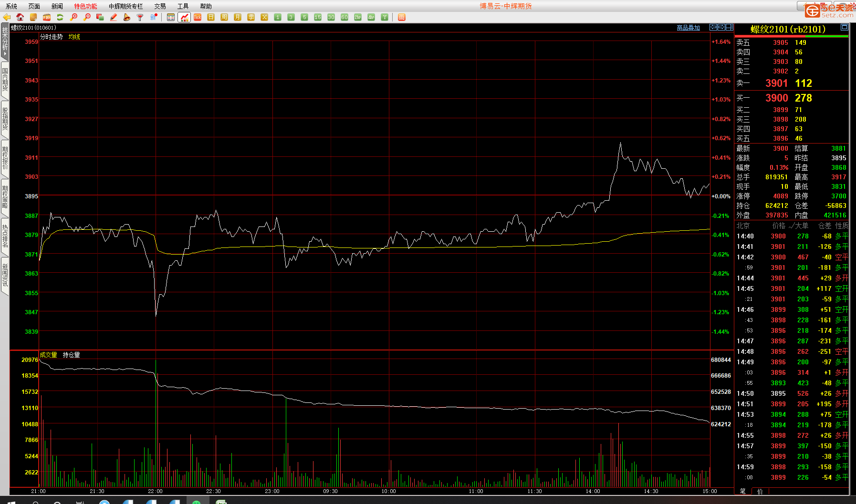Select the 60-minute period button

[344, 17]
